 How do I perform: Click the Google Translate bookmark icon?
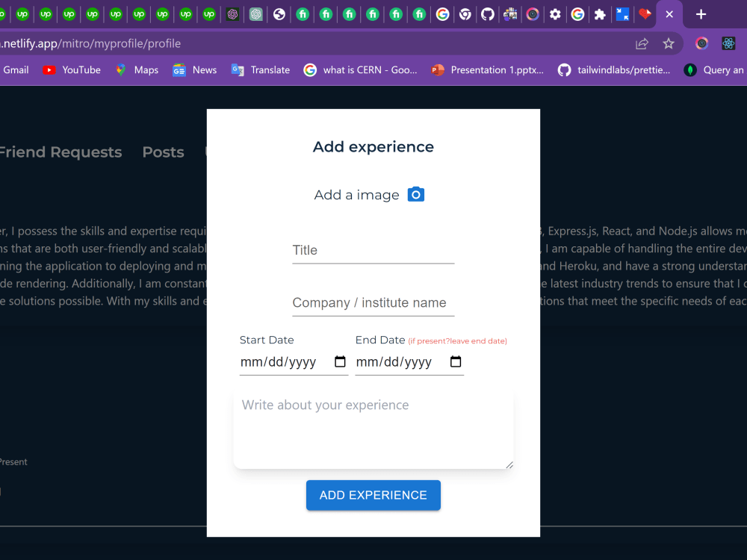(238, 70)
